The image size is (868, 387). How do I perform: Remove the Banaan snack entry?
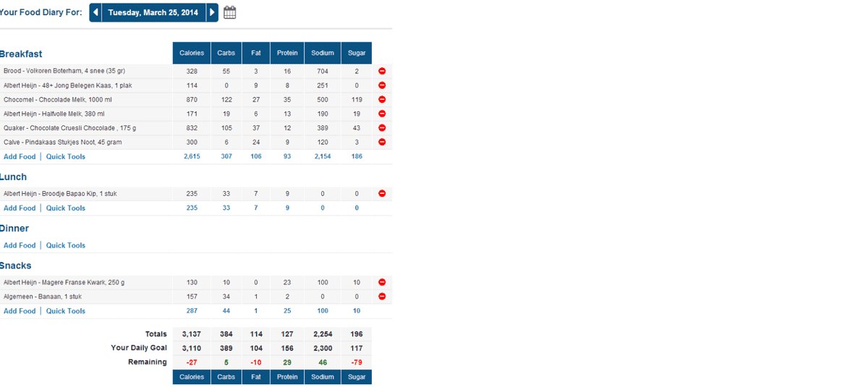pyautogui.click(x=382, y=297)
